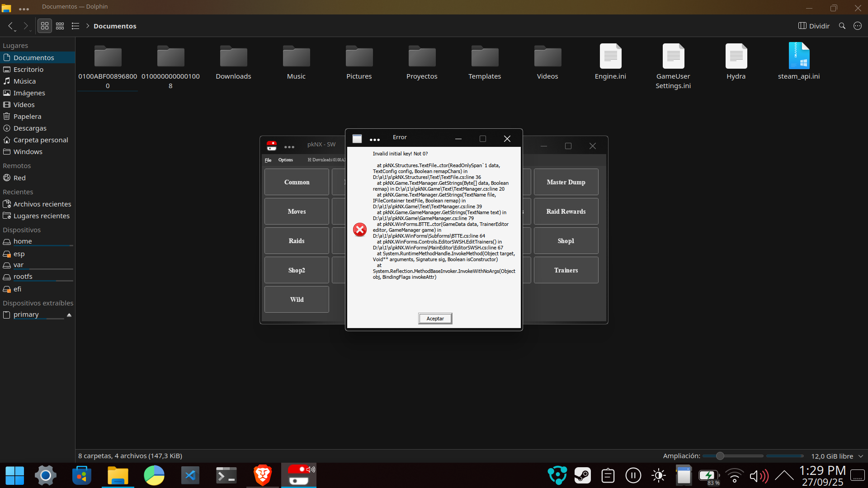Screen dimensions: 868x488
Task: Adjust the Ampliación zoom slider
Action: (720, 456)
